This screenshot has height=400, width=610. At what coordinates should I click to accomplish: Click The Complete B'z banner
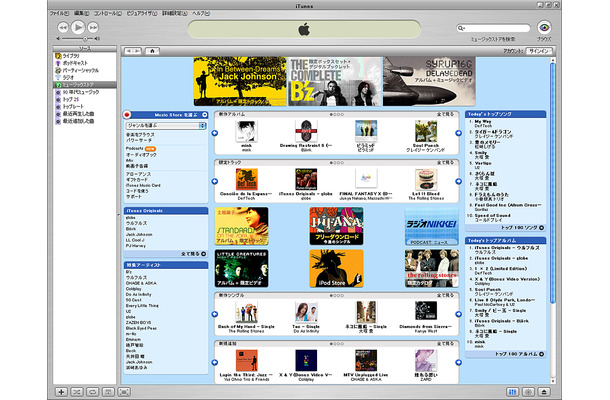pos(335,81)
